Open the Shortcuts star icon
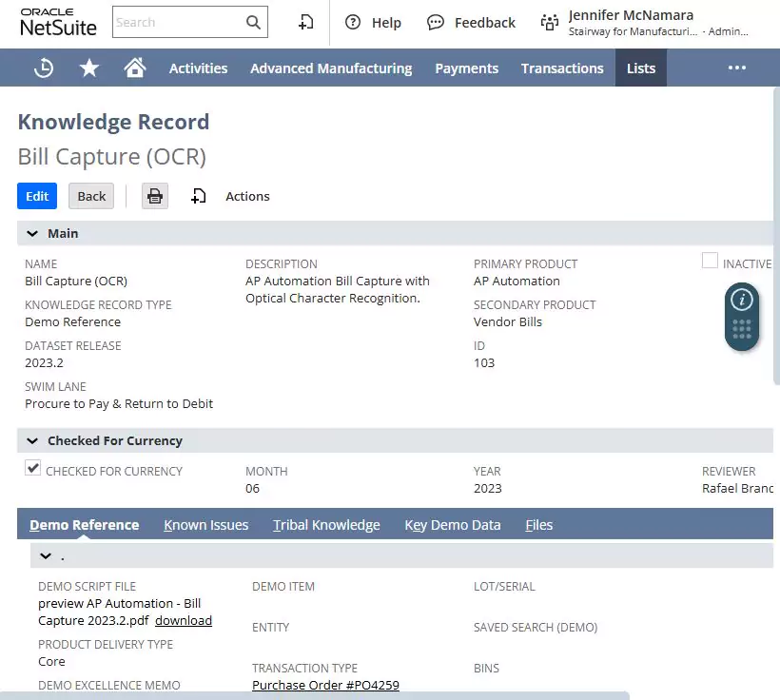 pyautogui.click(x=89, y=68)
